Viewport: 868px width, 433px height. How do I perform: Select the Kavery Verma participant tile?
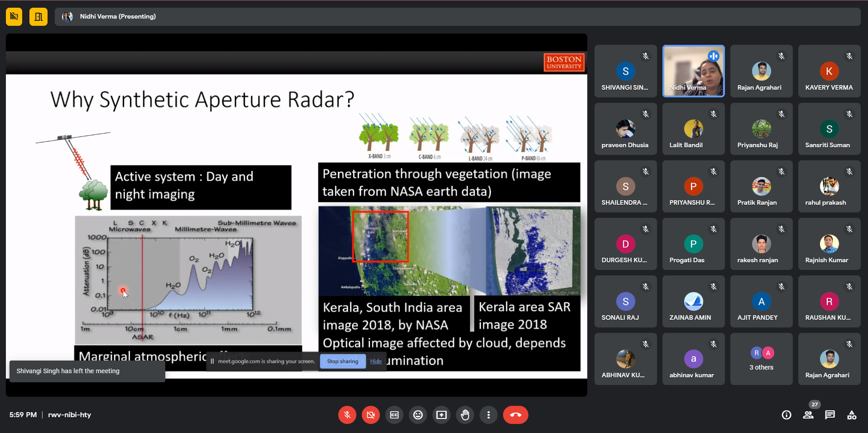[x=829, y=71]
